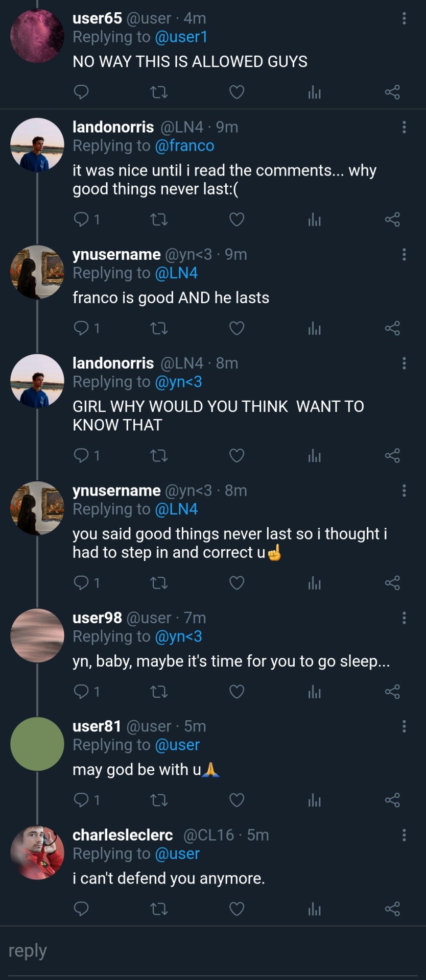View analytics for user98's sleep reply
The image size is (426, 980).
pos(315,692)
